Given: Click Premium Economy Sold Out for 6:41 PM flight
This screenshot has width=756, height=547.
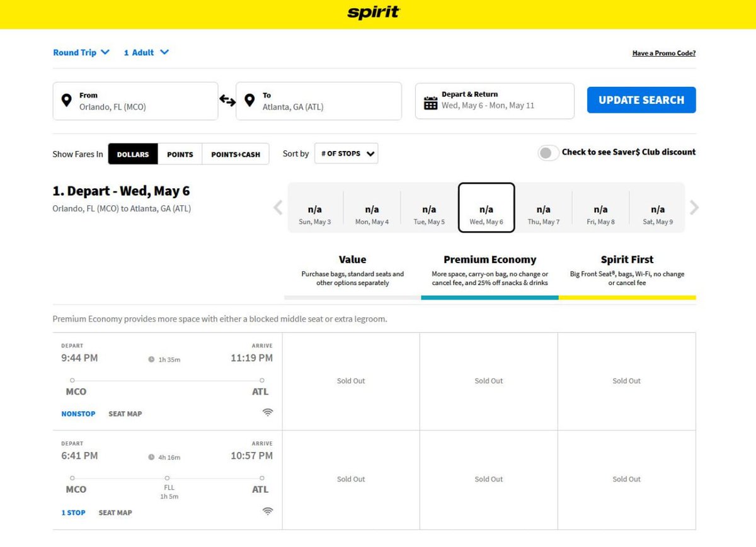Looking at the screenshot, I should point(489,479).
